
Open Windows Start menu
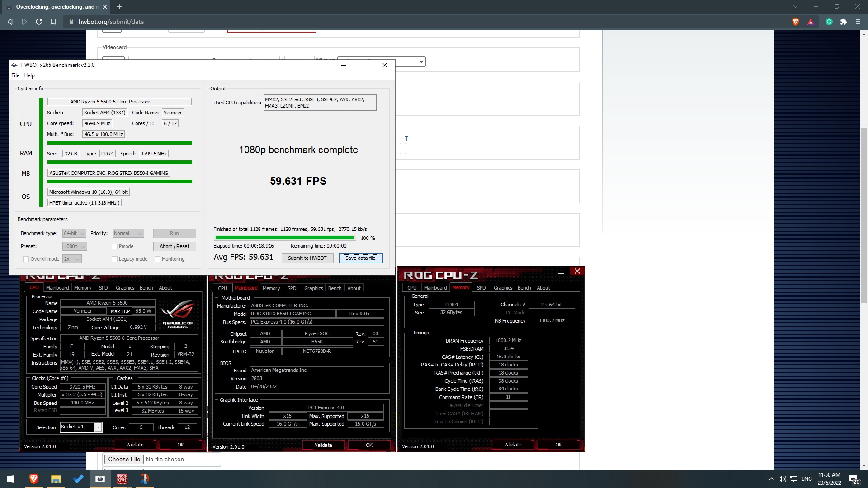coord(11,479)
